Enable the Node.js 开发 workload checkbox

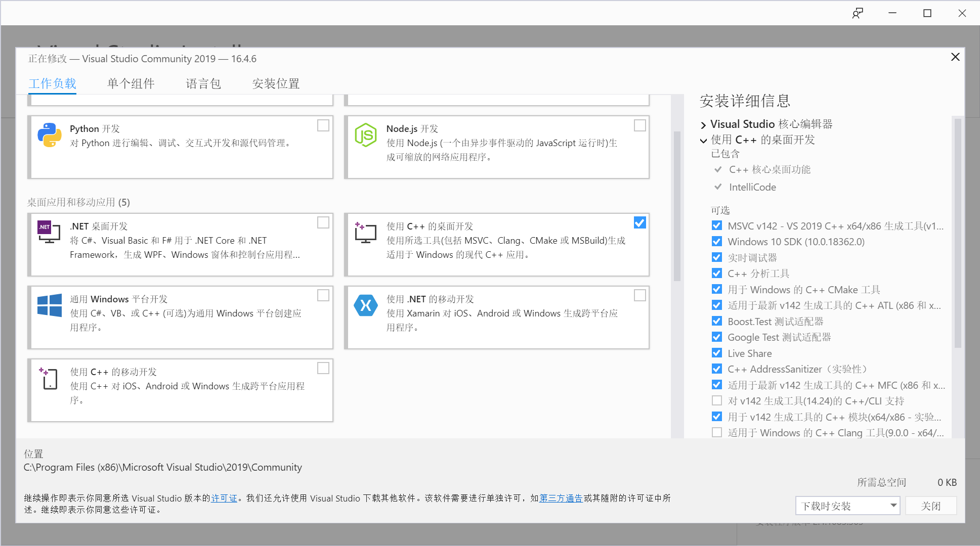640,125
